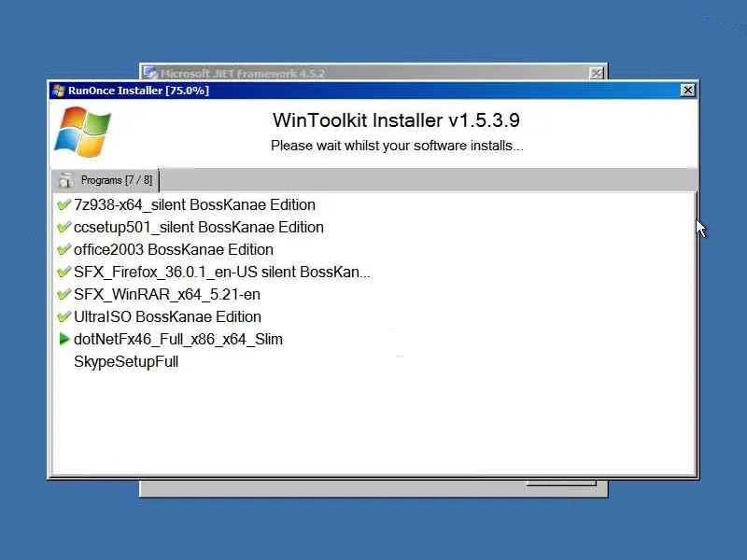
Task: Close the RunOnce Installer window
Action: [x=687, y=90]
